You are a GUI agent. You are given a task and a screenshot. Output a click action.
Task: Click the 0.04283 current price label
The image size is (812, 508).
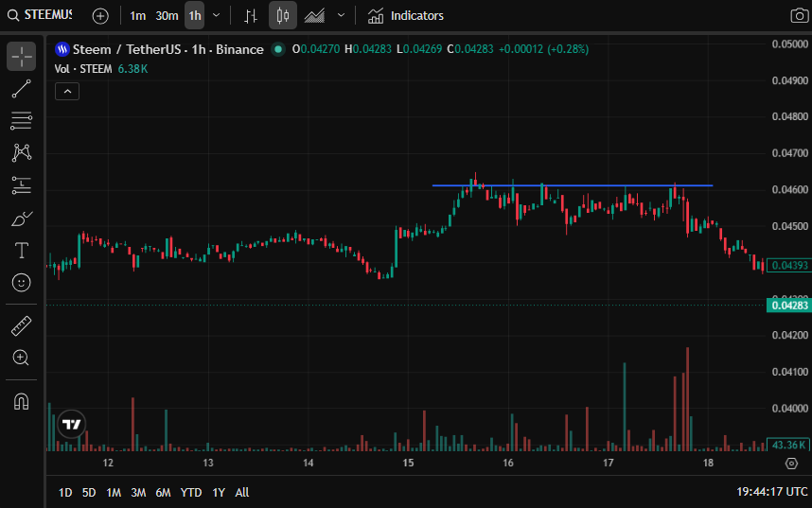coord(789,306)
